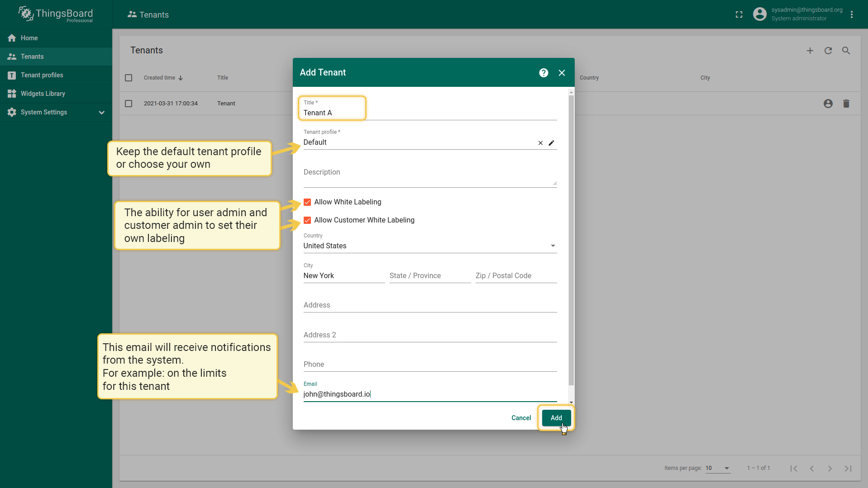This screenshot has width=868, height=488.
Task: Click the Email input field
Action: click(430, 394)
